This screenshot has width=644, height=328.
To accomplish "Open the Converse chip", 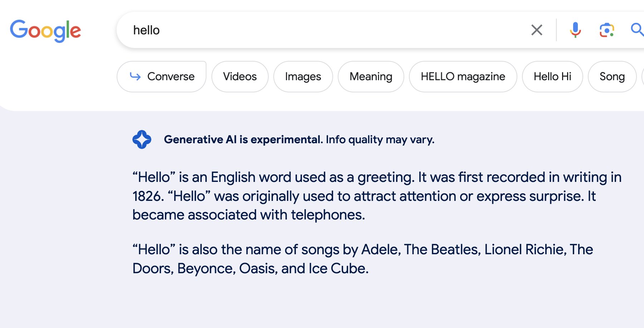I will pyautogui.click(x=161, y=77).
